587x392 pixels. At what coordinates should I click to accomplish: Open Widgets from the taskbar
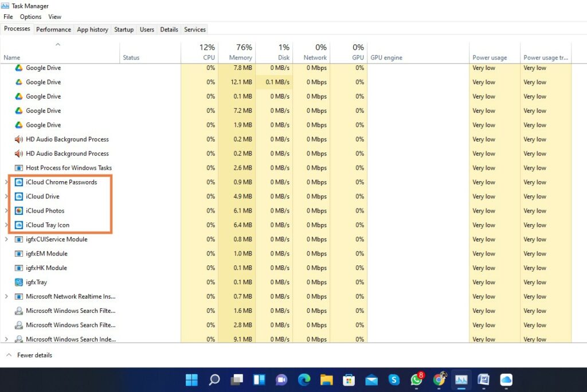[259, 379]
